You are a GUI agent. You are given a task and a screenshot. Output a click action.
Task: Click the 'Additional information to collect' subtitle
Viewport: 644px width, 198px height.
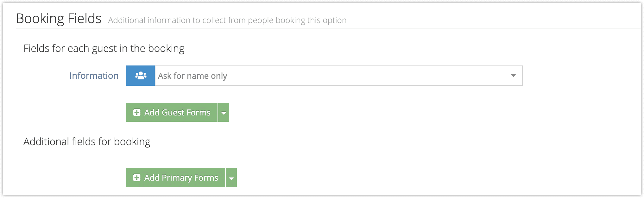(x=227, y=20)
